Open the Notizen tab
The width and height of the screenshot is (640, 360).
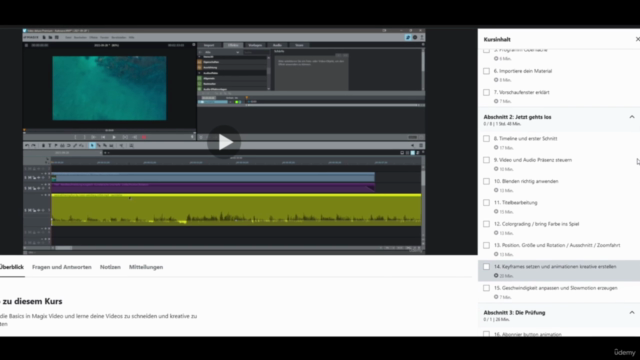(x=110, y=267)
